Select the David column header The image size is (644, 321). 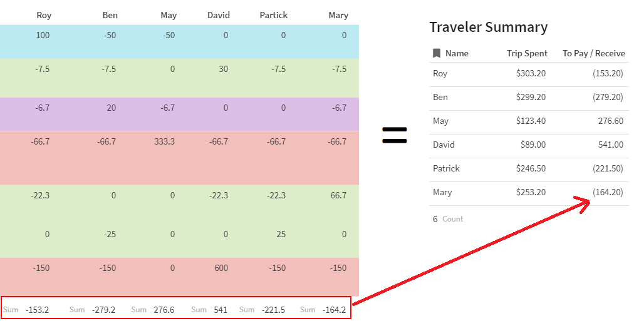[x=219, y=16]
